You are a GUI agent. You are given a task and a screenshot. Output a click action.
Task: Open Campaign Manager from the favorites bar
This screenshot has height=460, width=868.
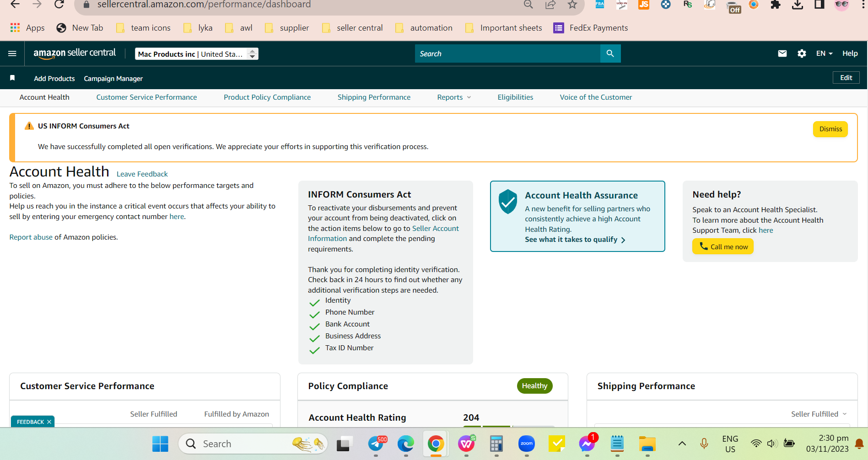pos(113,79)
